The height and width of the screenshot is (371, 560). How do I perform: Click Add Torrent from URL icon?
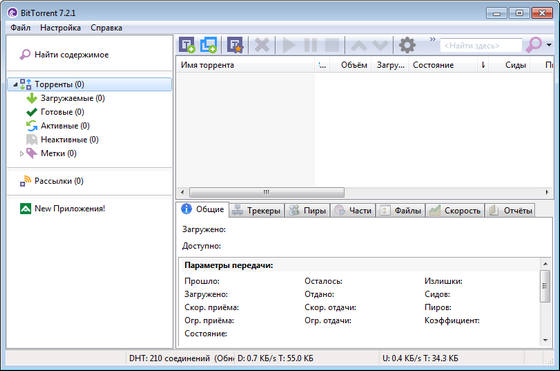209,45
